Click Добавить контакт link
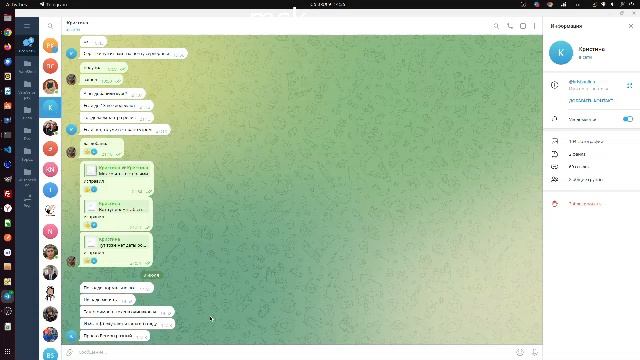This screenshot has height=360, width=640. pyautogui.click(x=591, y=100)
